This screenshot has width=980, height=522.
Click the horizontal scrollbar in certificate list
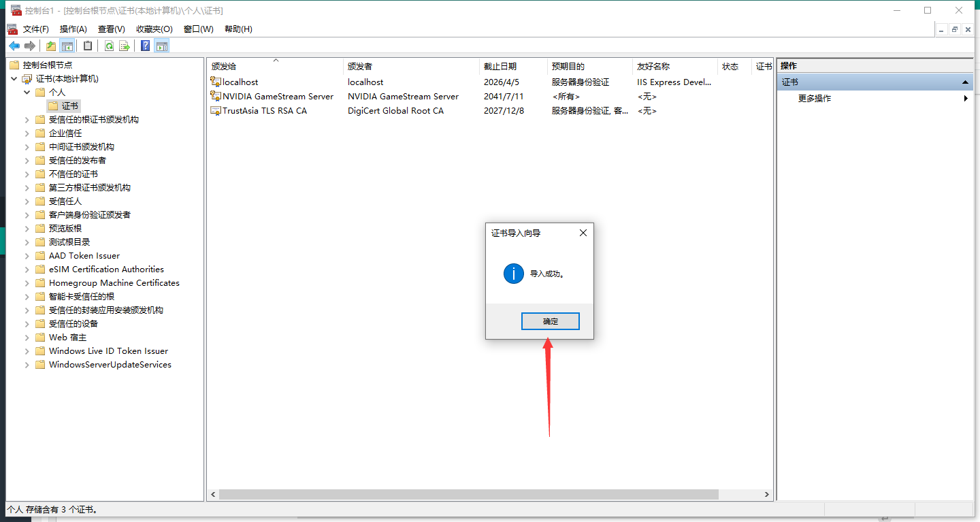468,495
